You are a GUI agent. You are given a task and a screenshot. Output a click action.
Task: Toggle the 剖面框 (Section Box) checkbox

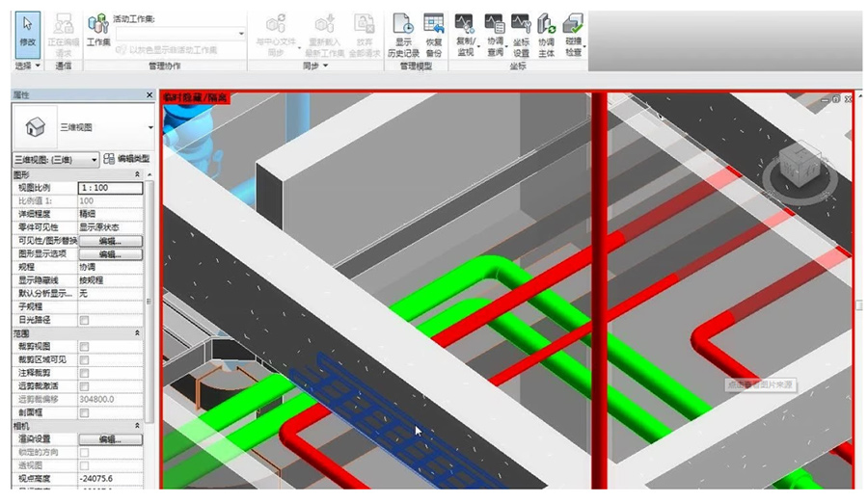(x=84, y=412)
